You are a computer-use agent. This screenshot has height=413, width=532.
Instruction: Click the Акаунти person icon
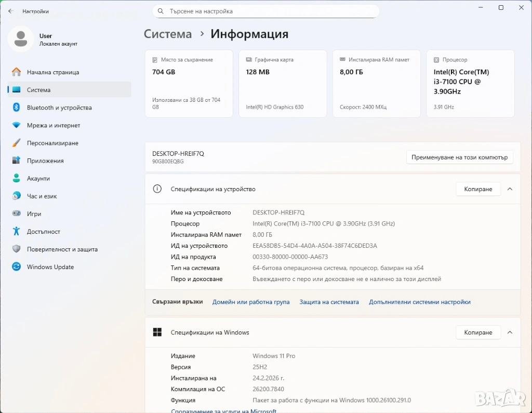click(x=17, y=178)
